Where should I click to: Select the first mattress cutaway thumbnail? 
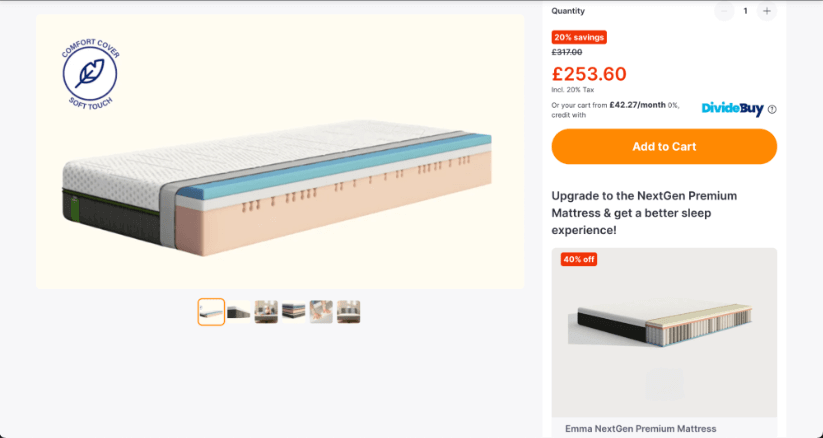coord(211,312)
